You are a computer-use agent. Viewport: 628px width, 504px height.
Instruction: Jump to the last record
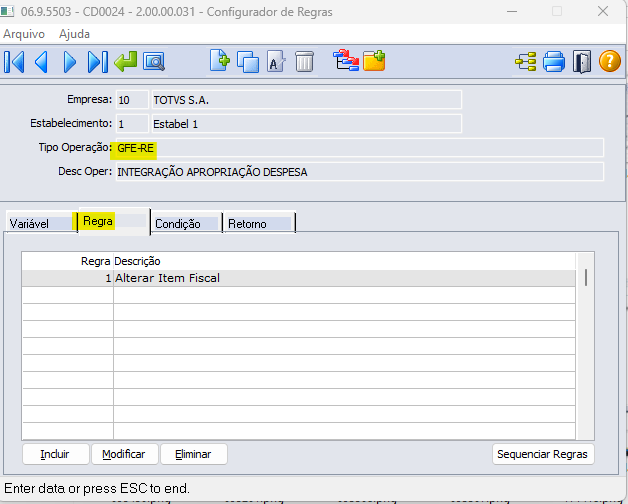coord(97,62)
